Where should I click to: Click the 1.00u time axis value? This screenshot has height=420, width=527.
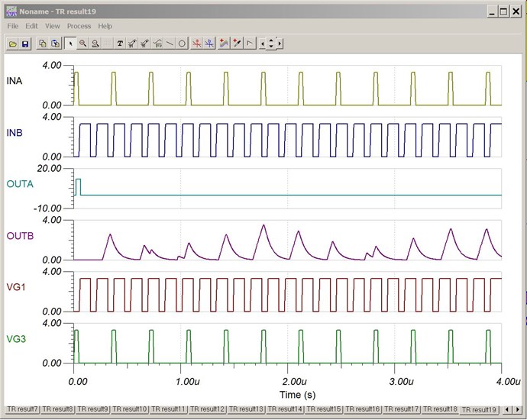[188, 382]
